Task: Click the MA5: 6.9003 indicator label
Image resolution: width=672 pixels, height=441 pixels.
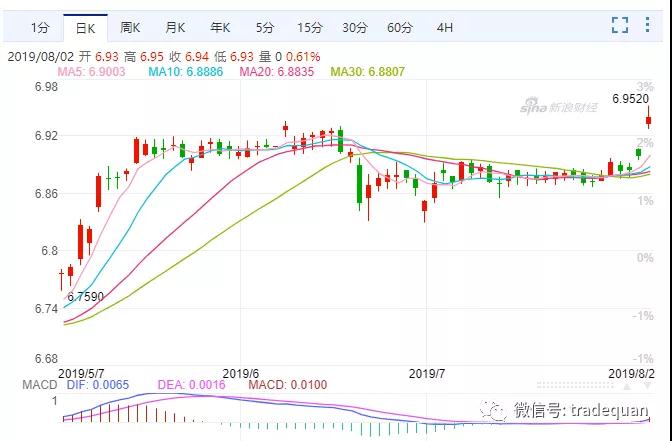Action: (x=91, y=72)
